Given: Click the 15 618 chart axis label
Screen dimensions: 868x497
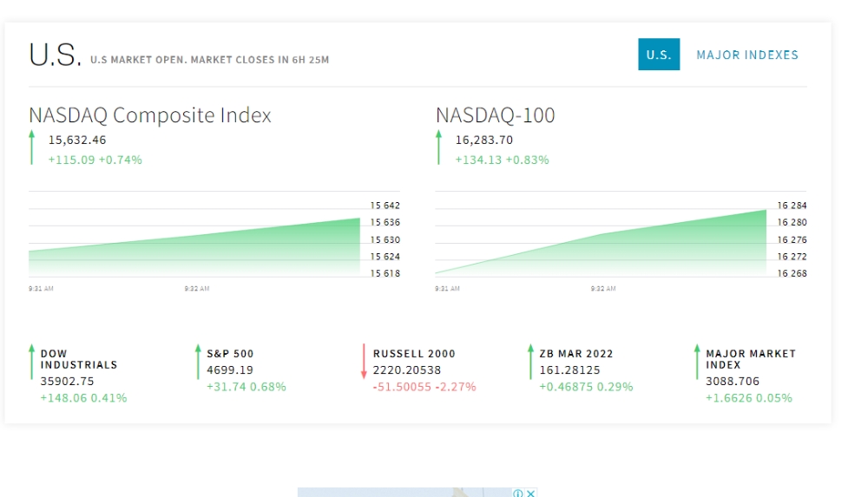Looking at the screenshot, I should click(385, 273).
